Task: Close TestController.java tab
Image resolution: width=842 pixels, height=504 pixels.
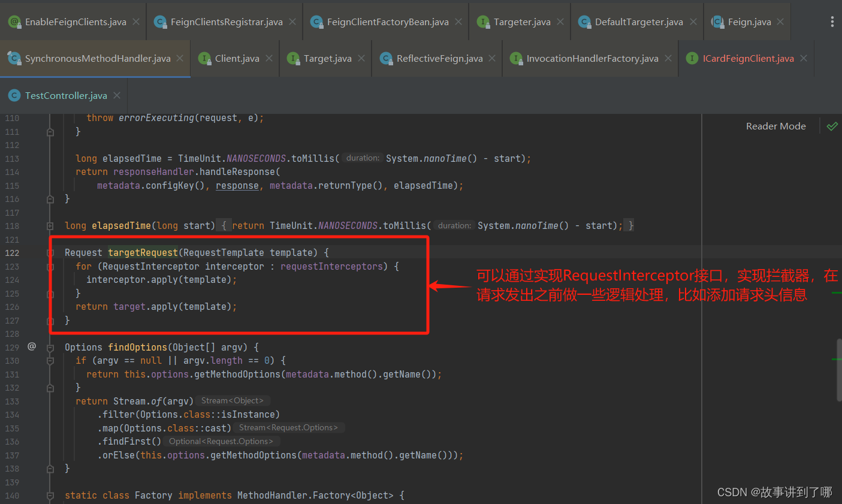Action: coord(117,95)
